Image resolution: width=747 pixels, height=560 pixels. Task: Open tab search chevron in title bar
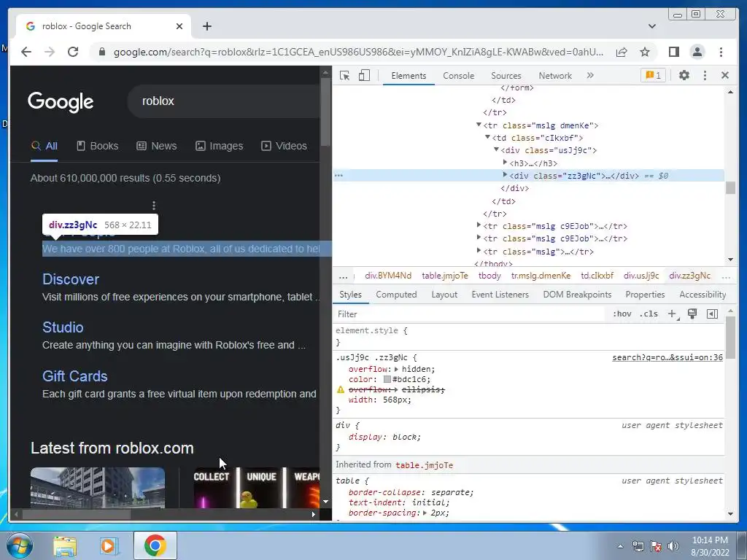click(651, 26)
